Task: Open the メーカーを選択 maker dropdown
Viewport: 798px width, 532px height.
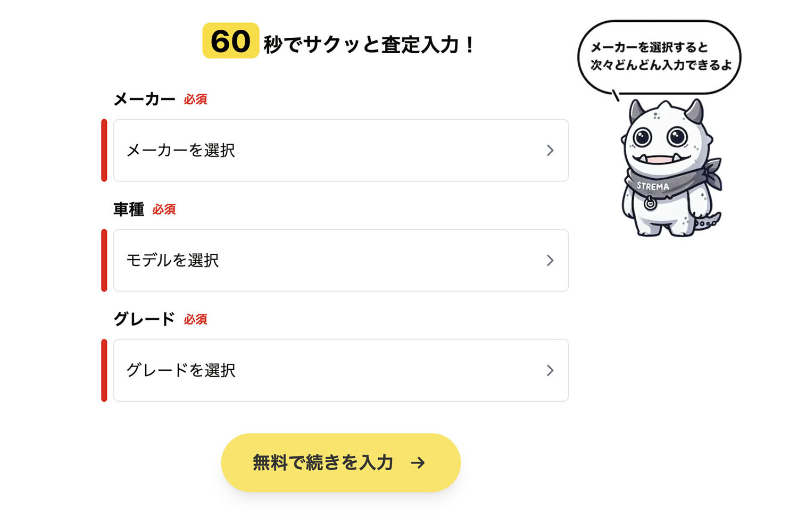Action: (340, 151)
